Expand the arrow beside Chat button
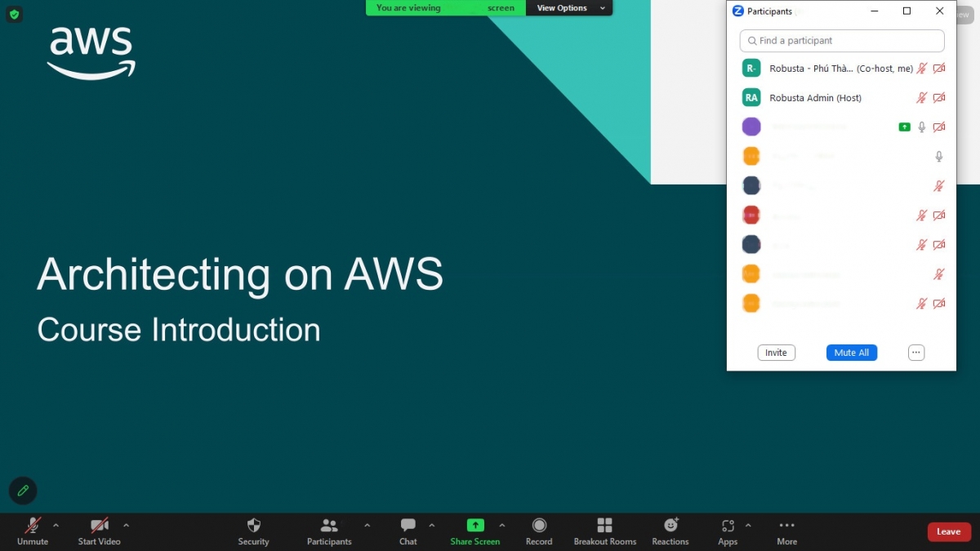Viewport: 980px width, 551px height. pos(431,525)
